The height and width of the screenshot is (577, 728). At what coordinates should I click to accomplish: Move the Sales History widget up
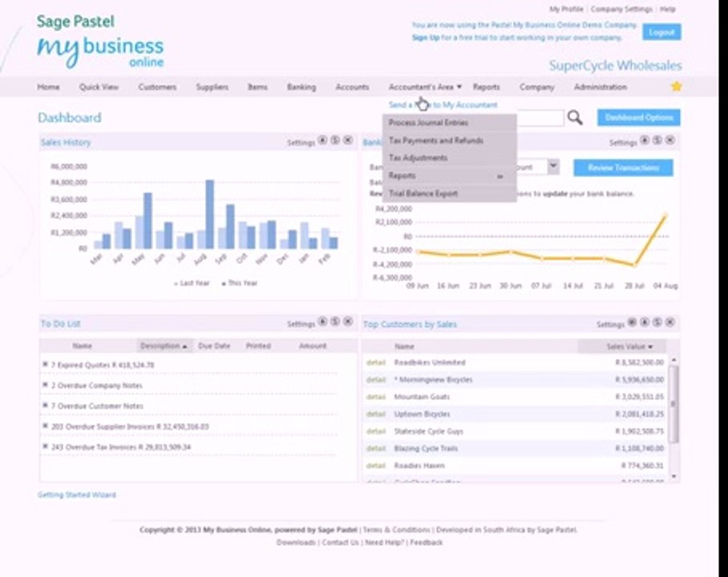(322, 140)
